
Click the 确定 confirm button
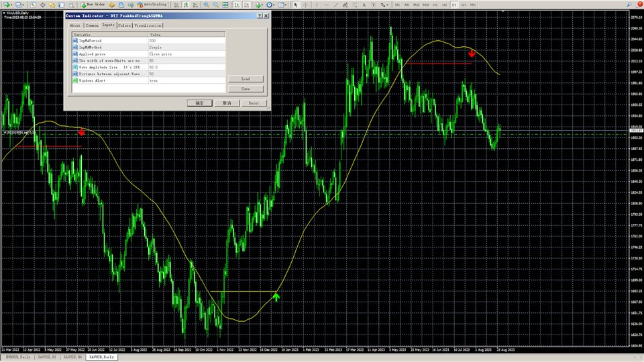coord(200,103)
